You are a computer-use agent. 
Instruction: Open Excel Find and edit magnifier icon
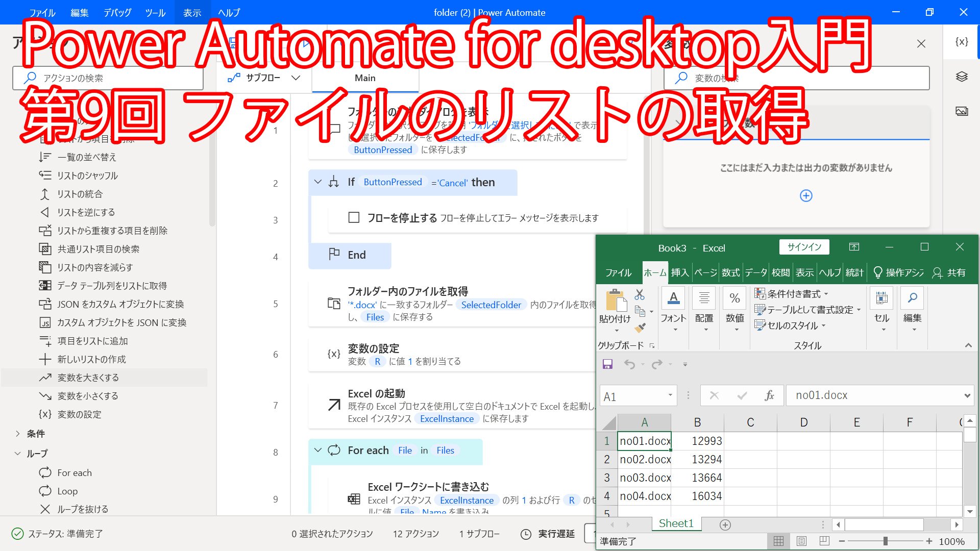pos(912,298)
